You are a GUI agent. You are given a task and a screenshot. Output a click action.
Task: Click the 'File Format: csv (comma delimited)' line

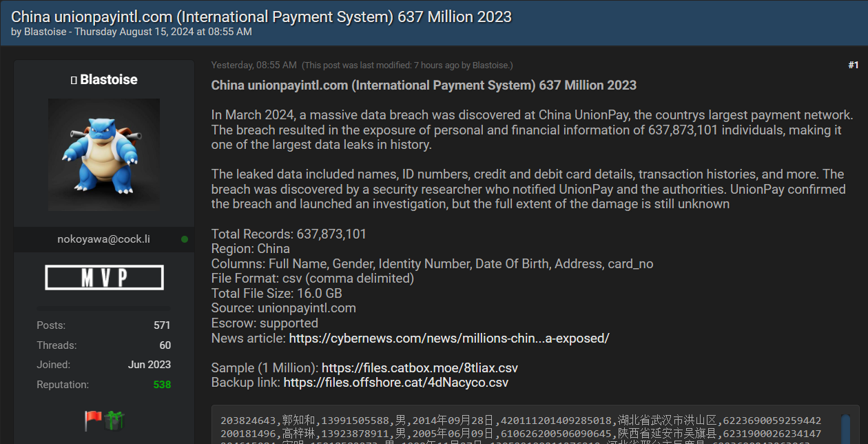pyautogui.click(x=313, y=279)
